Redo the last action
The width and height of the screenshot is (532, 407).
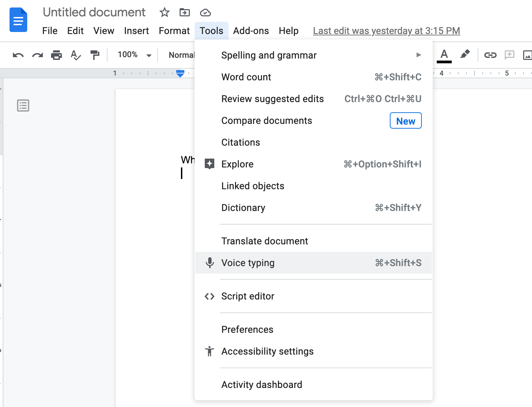point(37,55)
